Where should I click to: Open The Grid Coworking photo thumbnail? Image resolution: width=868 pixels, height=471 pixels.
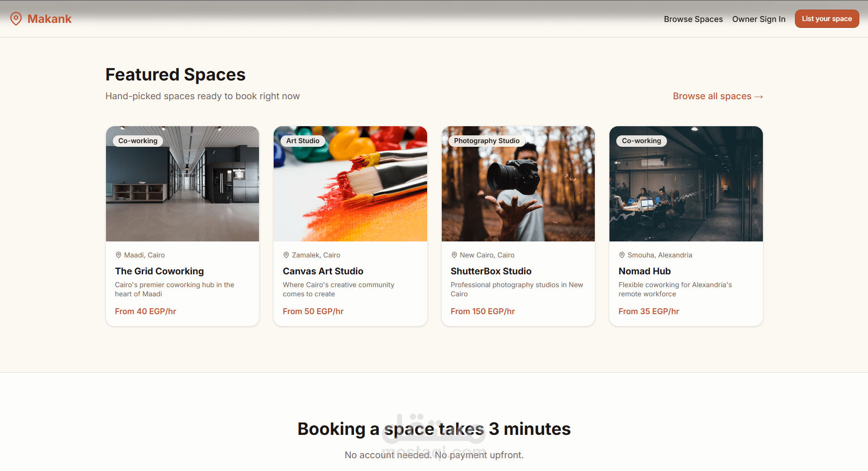182,184
